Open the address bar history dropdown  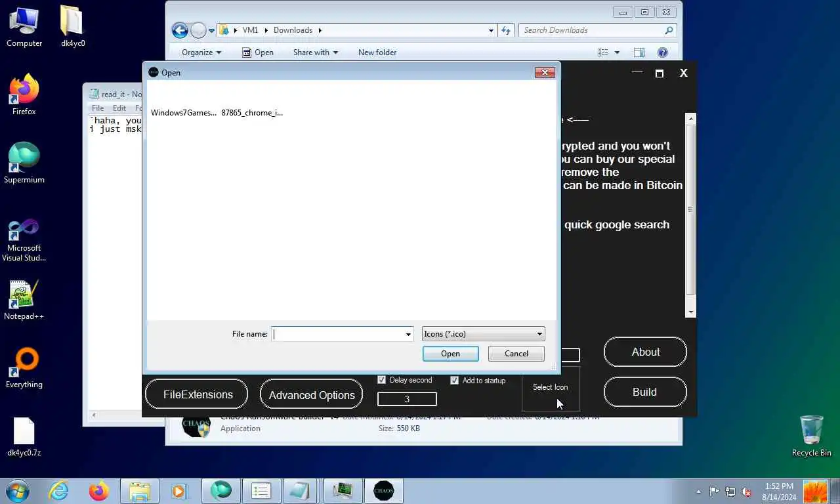(491, 30)
